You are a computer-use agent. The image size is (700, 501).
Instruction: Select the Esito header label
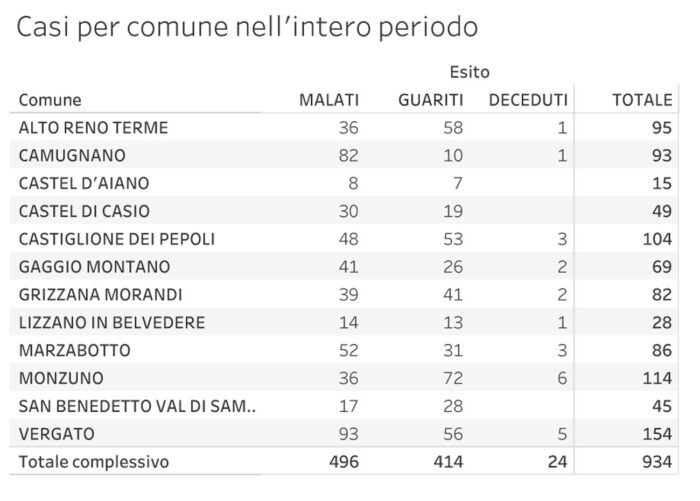tap(469, 72)
